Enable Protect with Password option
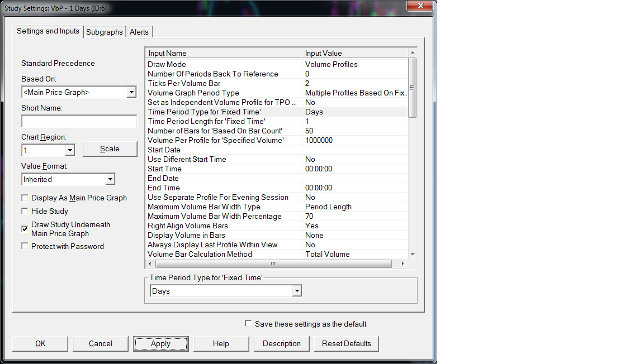The image size is (644, 364). (x=25, y=246)
